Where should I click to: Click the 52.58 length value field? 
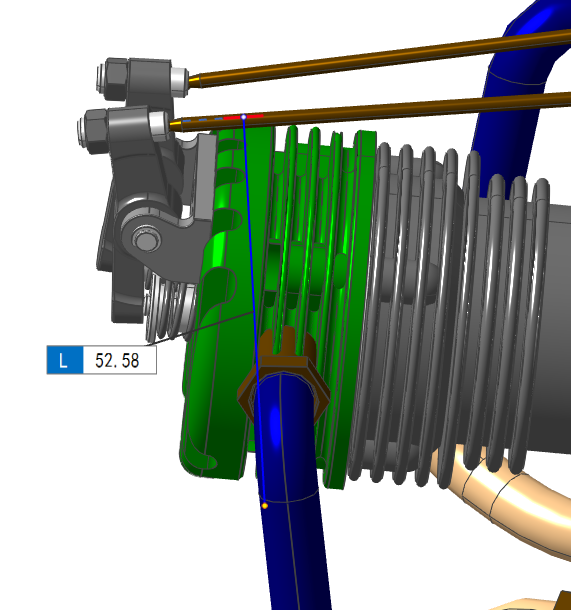120,360
